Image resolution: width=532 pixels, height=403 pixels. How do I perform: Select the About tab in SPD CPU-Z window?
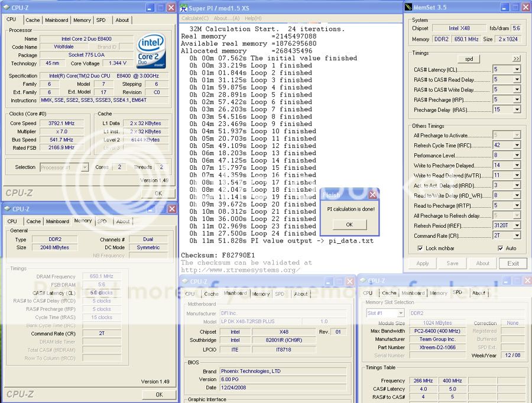(479, 293)
